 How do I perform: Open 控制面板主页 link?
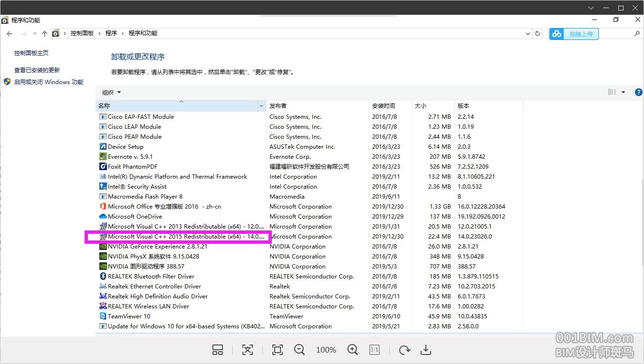pyautogui.click(x=31, y=53)
